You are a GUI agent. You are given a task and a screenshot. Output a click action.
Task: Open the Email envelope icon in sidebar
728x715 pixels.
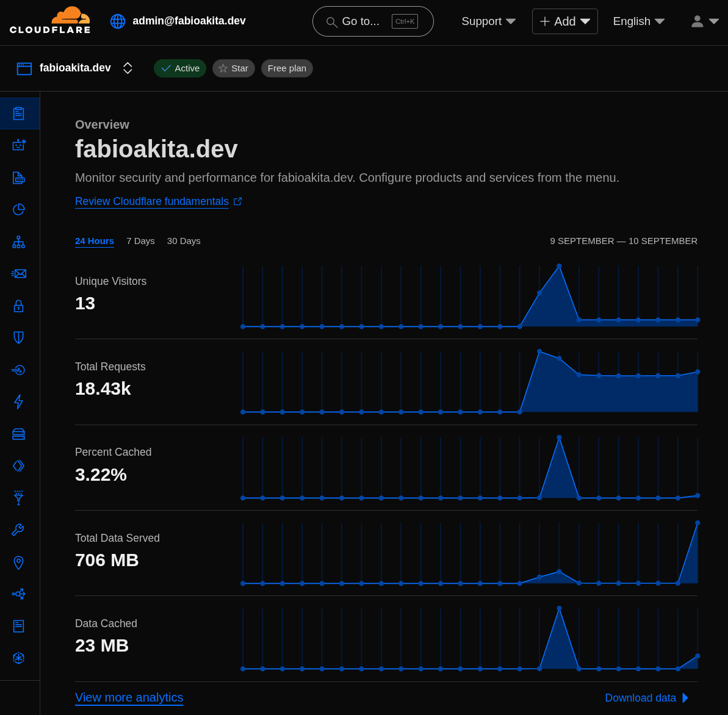18,273
